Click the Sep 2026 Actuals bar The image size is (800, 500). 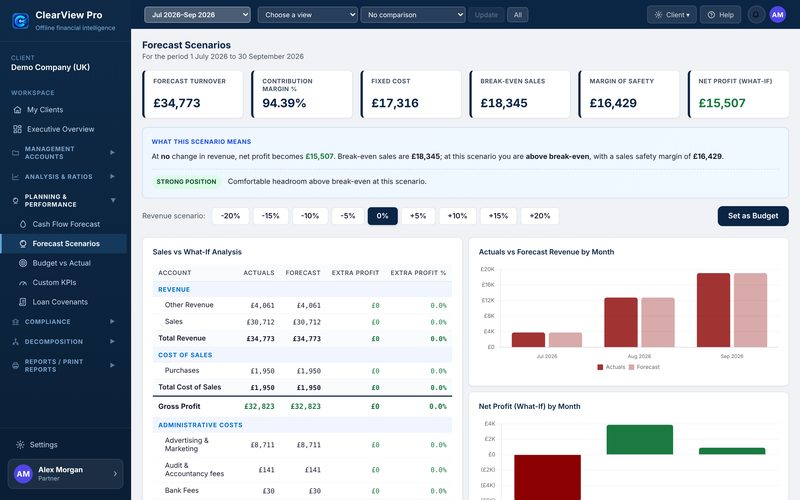point(713,310)
